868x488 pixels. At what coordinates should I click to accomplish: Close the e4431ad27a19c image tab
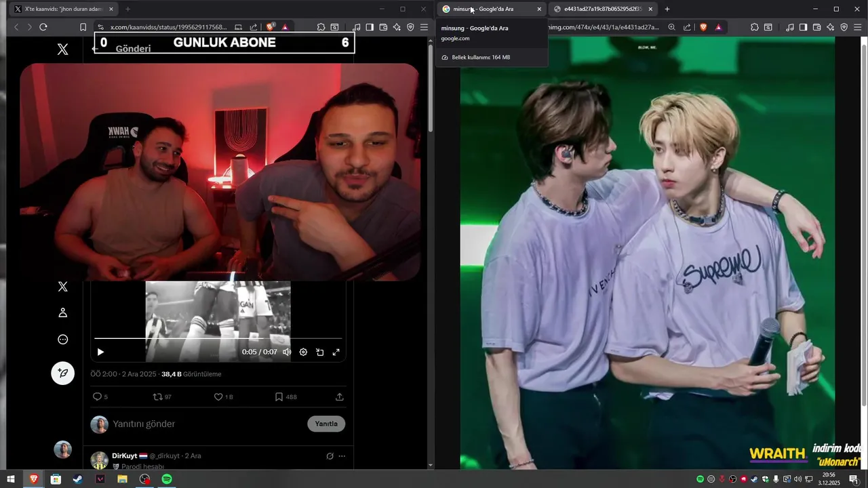[x=650, y=9]
